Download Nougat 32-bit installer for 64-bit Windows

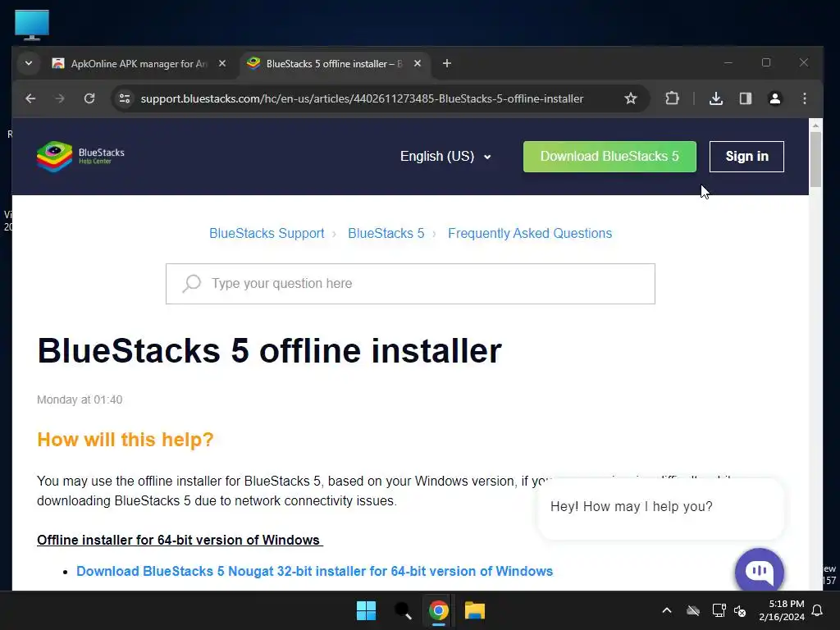[x=314, y=571]
